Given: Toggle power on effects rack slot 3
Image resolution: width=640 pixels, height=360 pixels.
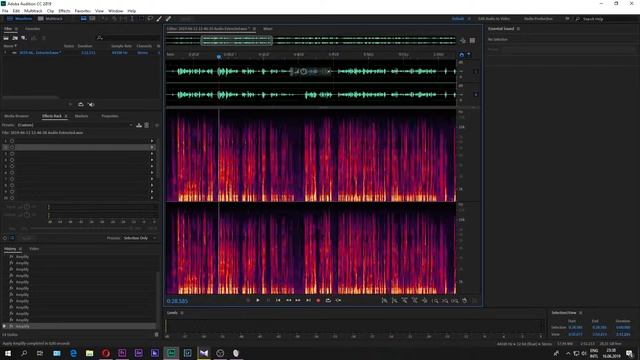Looking at the screenshot, I should coord(12,153).
